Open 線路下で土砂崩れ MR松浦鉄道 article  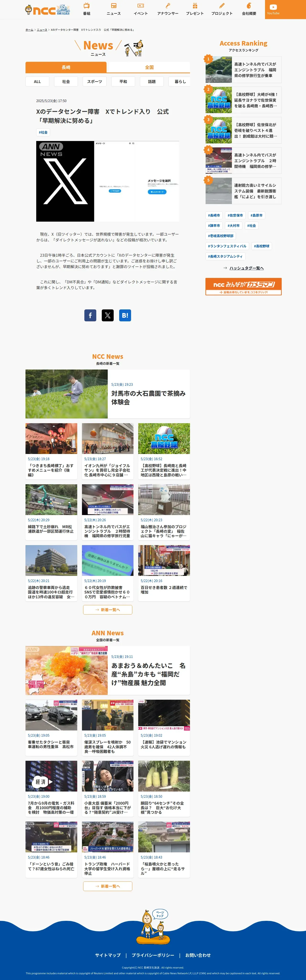point(51,512)
